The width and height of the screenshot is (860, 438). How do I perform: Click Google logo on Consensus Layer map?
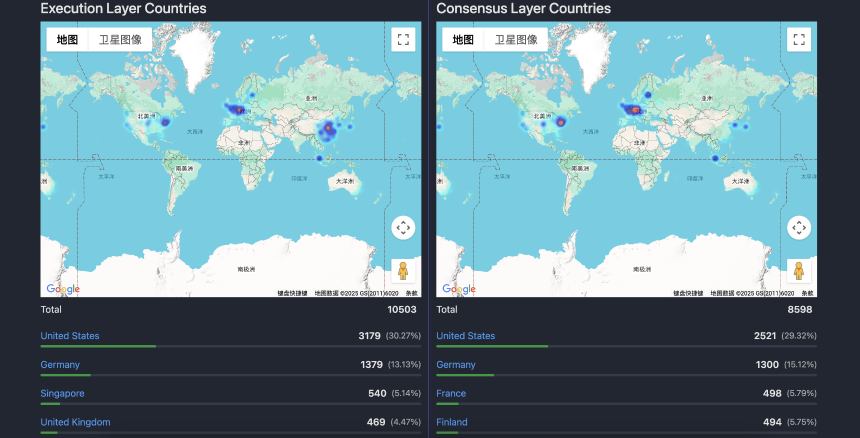[x=459, y=289]
